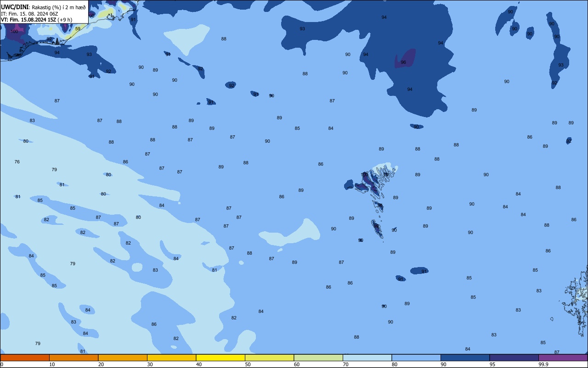Click the title 'UWC/DINI: Rakastig (%) í 2 m hæð'

[x=43, y=7]
